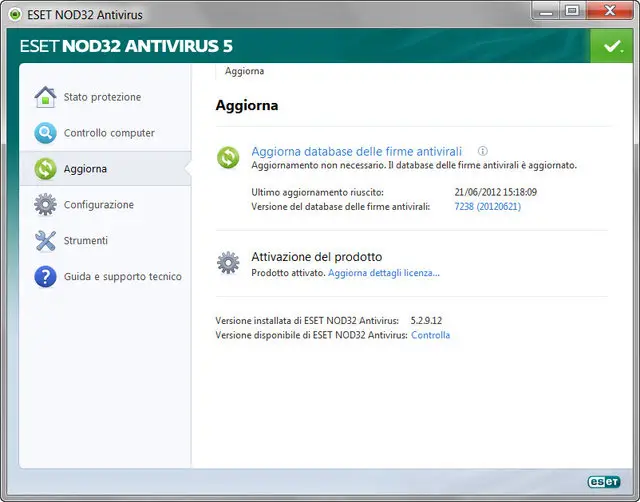Click the bold Aggiorna page heading
640x502 pixels.
[247, 105]
